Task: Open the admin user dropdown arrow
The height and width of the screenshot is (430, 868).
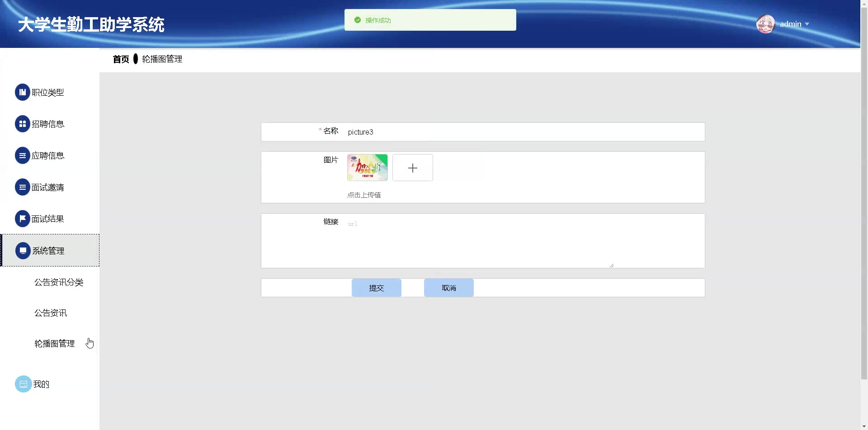Action: (807, 24)
